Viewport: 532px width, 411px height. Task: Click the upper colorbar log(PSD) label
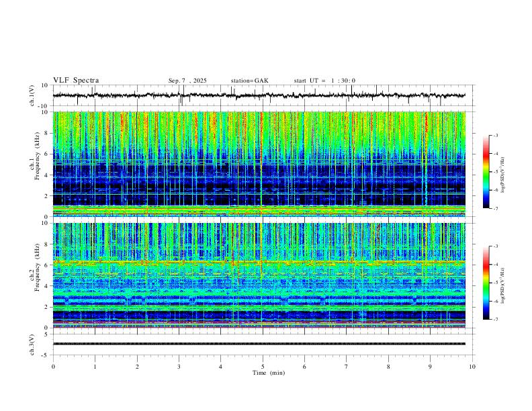503,175
